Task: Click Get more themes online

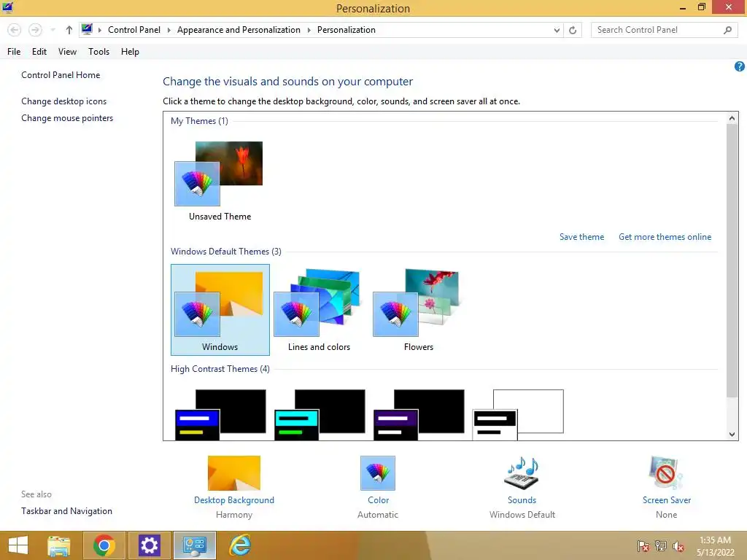Action: coord(665,237)
